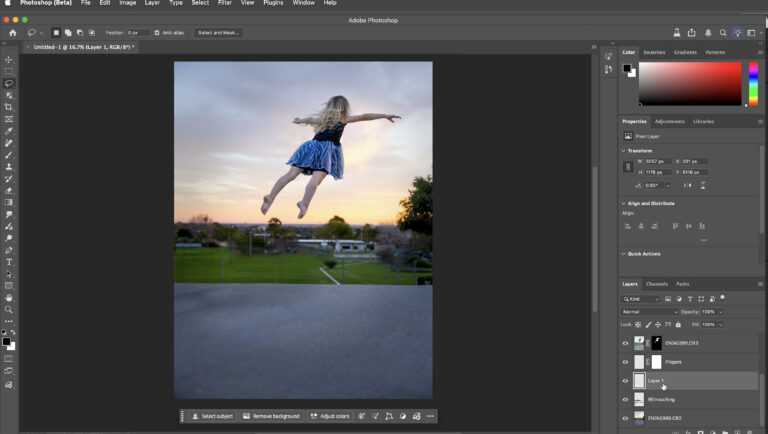Open the Lasso tool preset picker arrow

pyautogui.click(x=42, y=33)
